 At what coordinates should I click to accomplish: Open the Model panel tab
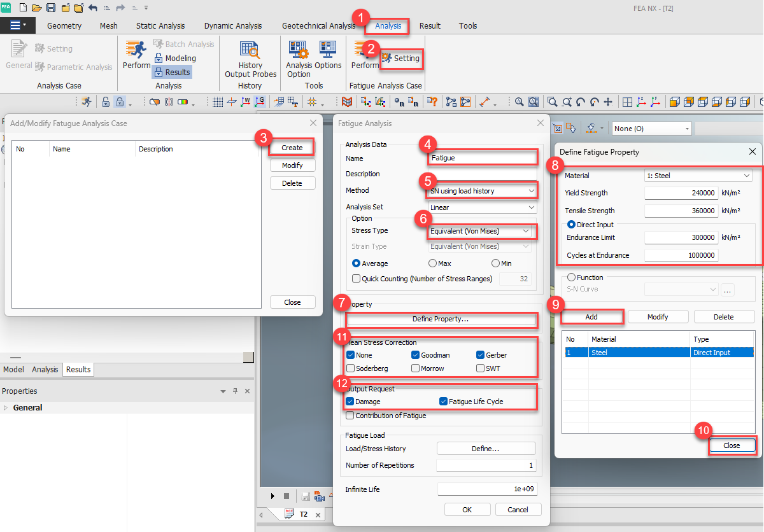coord(13,370)
